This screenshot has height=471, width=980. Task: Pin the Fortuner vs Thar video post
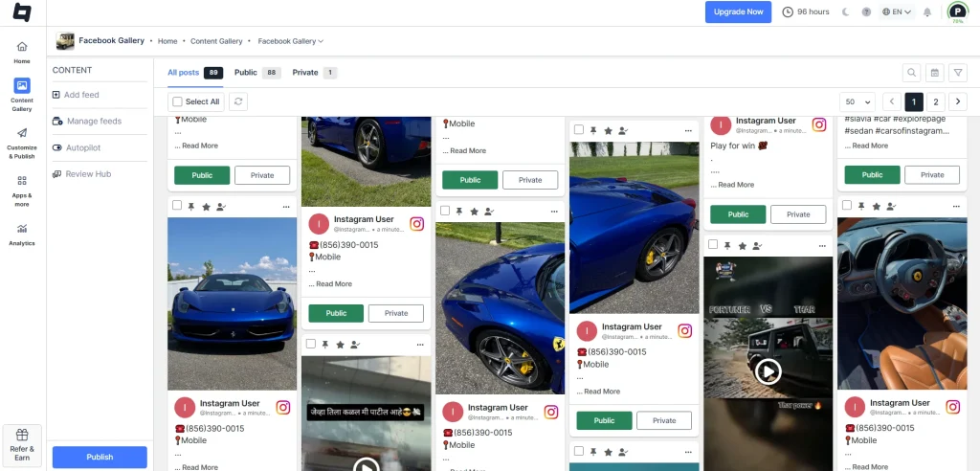(x=727, y=246)
